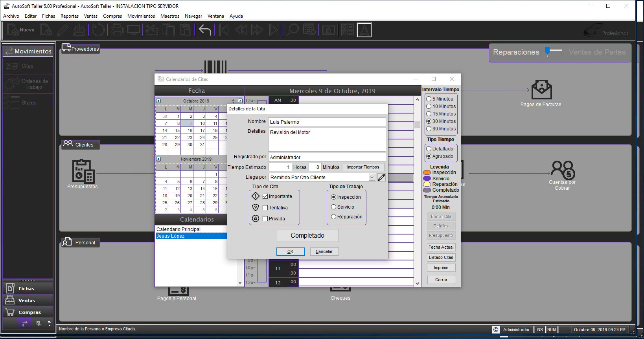This screenshot has height=339, width=644.
Task: Click the refresh circular arrow toolbar icon
Action: (98, 30)
